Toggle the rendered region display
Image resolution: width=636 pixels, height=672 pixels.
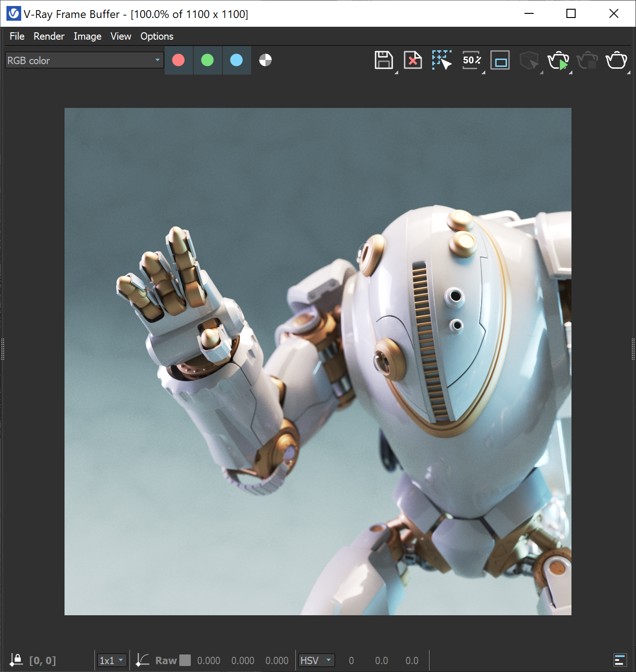point(500,60)
